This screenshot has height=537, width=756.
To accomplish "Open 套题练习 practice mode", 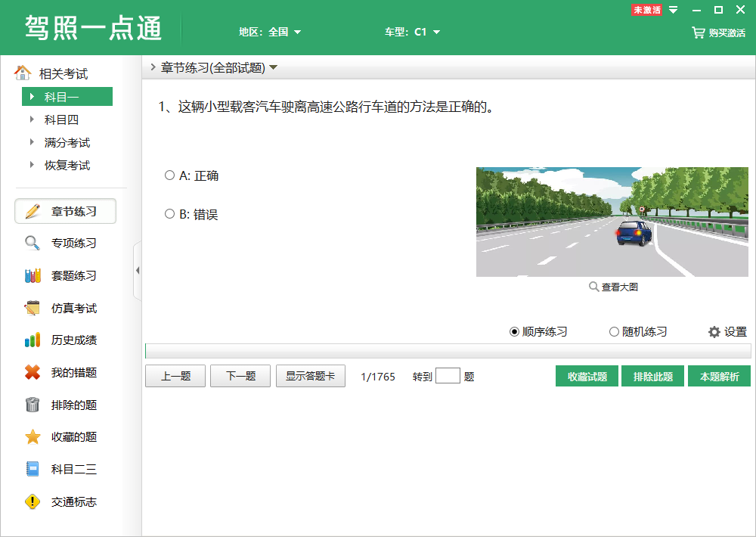I will pos(67,275).
